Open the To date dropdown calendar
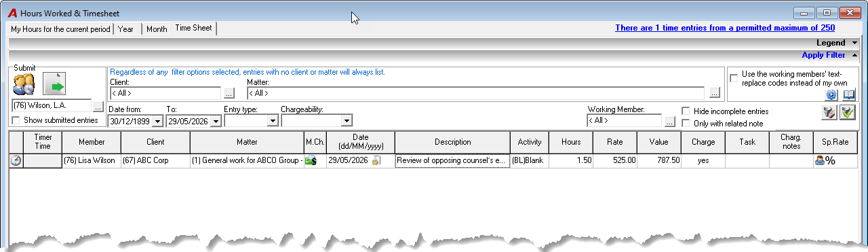This screenshot has height=252, width=868. (x=215, y=121)
